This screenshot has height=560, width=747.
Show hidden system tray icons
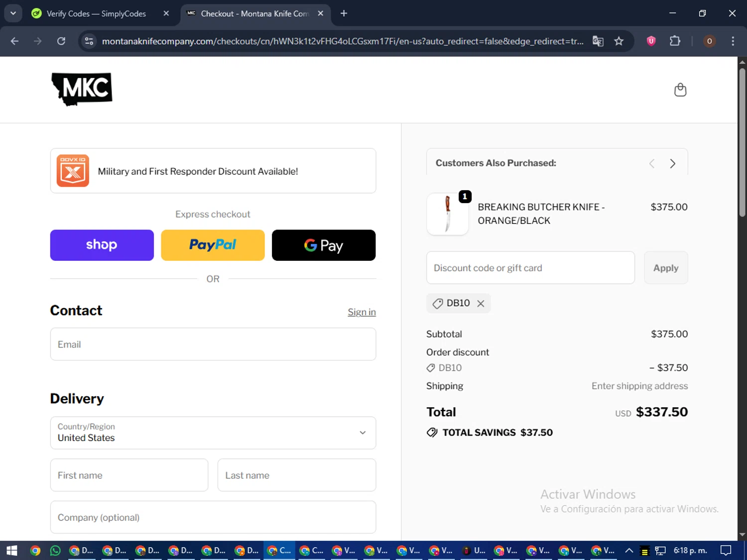coord(629,550)
